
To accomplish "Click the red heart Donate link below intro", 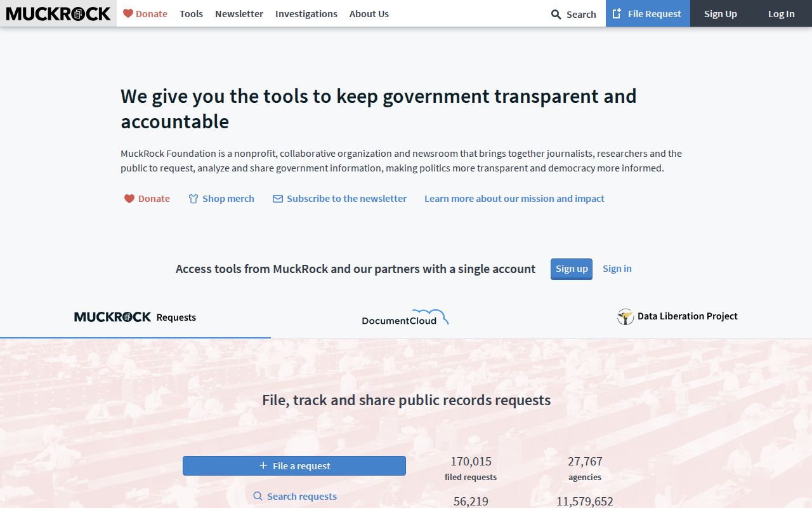I will [147, 199].
